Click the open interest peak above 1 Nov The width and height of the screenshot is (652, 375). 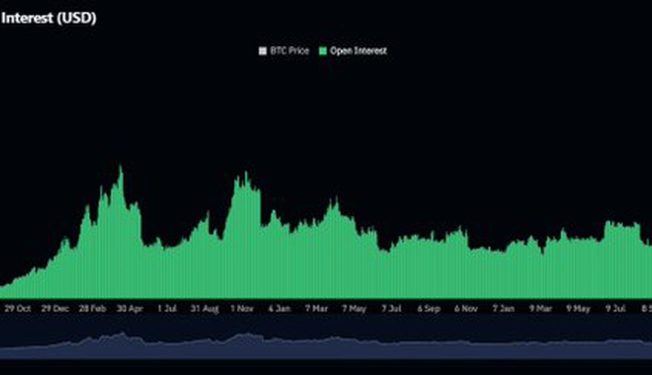pyautogui.click(x=246, y=173)
